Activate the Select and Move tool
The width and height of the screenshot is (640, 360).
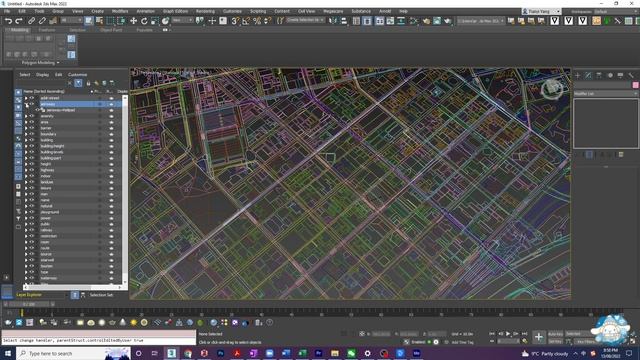click(133, 20)
